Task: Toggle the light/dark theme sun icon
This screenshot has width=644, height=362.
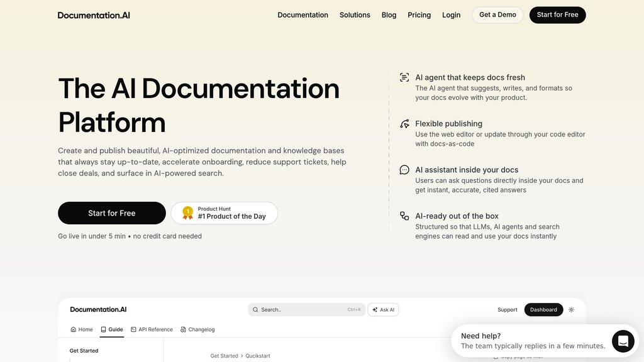Action: (571, 310)
